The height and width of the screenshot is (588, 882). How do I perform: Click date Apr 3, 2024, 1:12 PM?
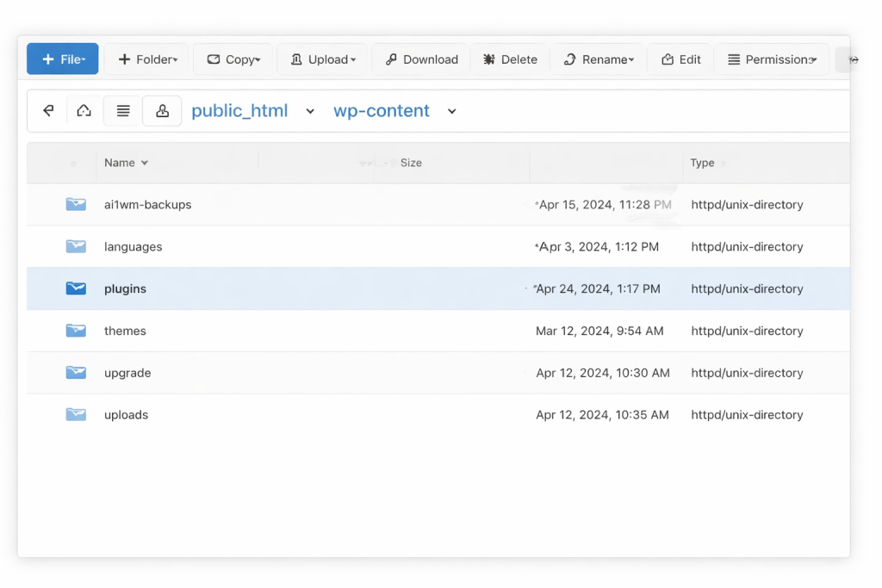click(599, 247)
